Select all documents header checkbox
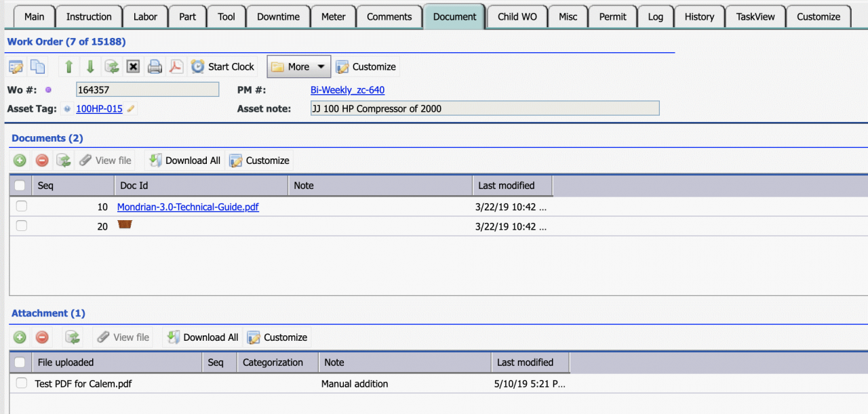 click(x=20, y=186)
